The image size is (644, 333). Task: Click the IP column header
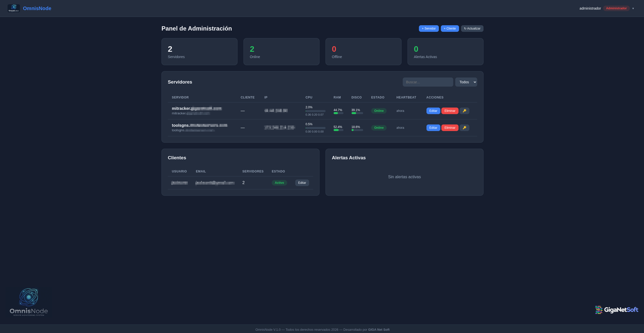[266, 97]
